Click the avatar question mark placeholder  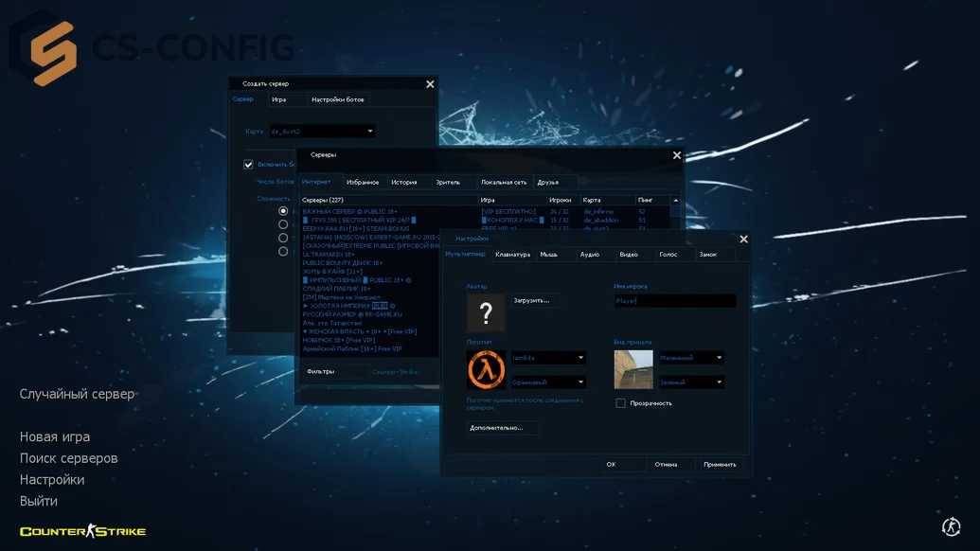pos(486,312)
